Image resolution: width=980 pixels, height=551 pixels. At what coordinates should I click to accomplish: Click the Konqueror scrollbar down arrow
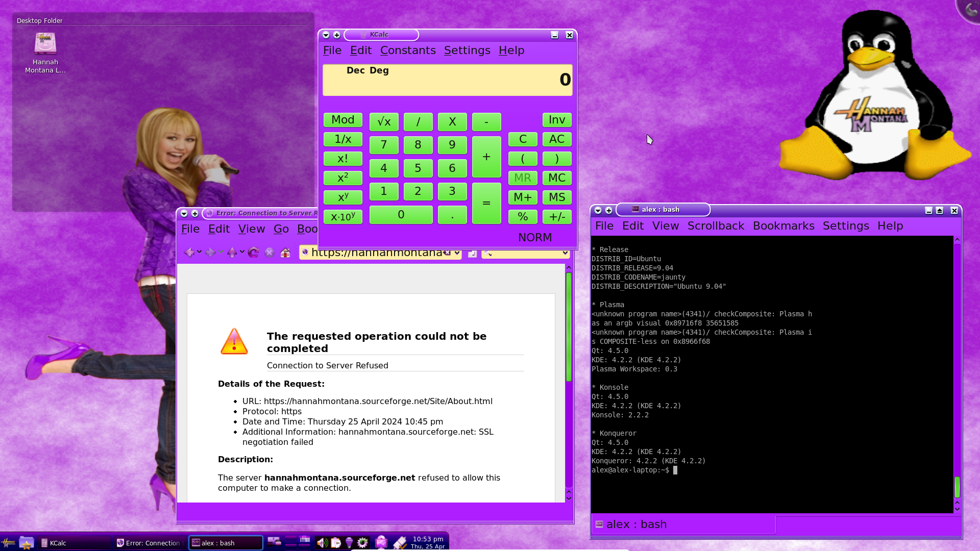point(569,498)
